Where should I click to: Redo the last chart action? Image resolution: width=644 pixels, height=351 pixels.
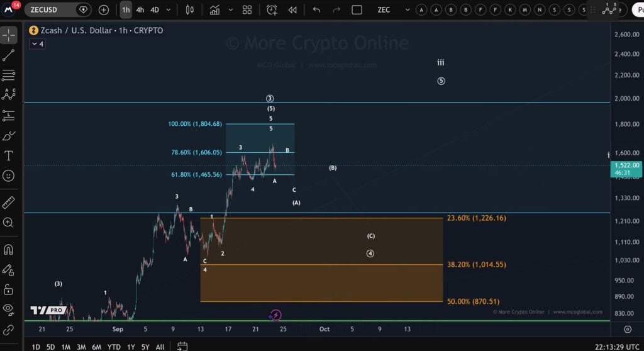(x=336, y=10)
